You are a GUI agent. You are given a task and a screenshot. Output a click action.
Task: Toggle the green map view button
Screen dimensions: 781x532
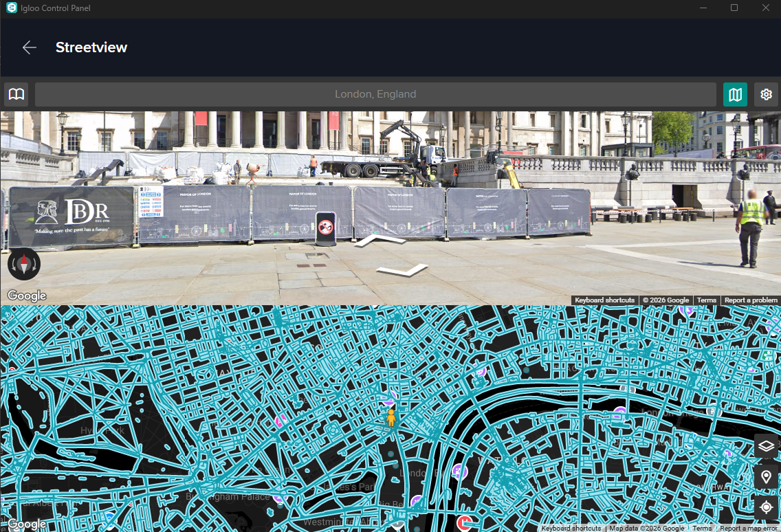735,94
